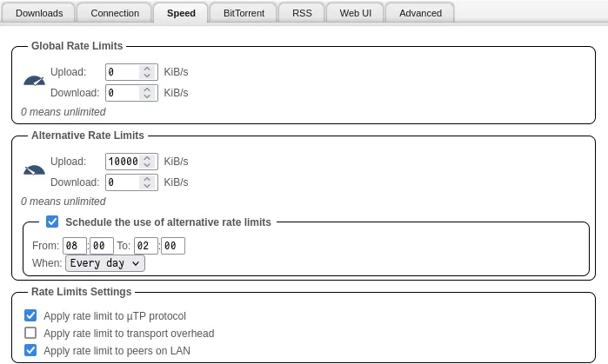The height and width of the screenshot is (364, 608).
Task: Click the schedule From hour field
Action: pyautogui.click(x=73, y=246)
